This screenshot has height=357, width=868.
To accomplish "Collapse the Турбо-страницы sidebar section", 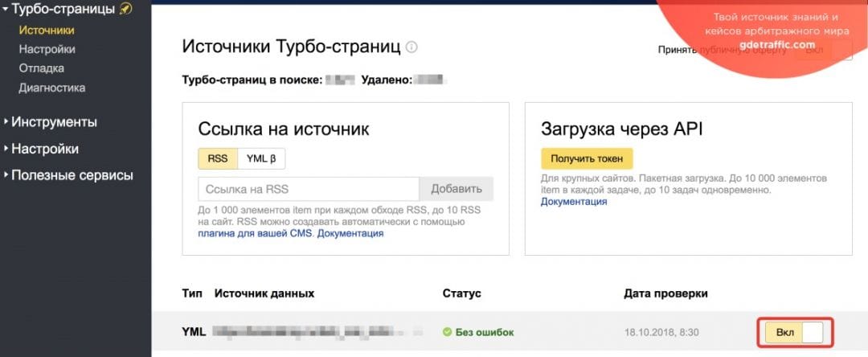I will [5, 9].
